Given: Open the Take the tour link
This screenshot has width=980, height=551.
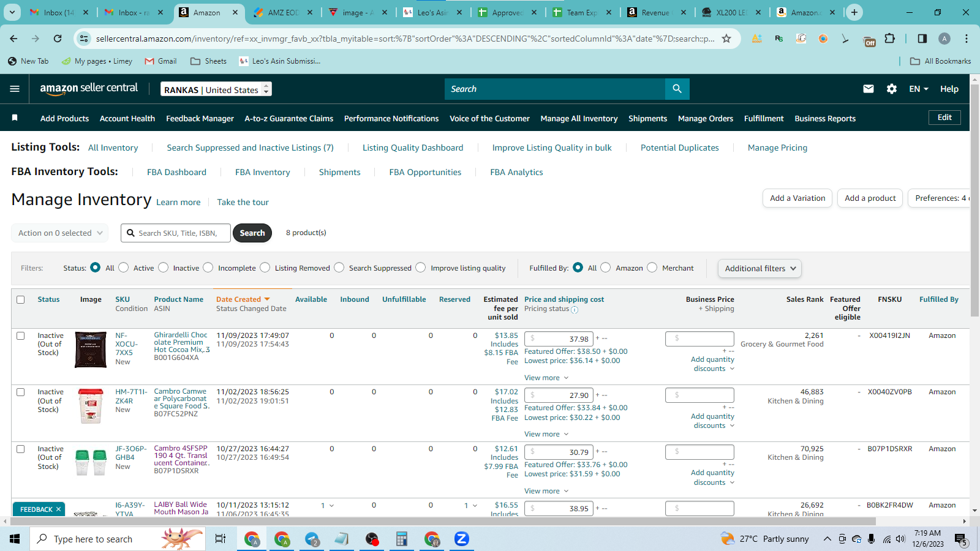Looking at the screenshot, I should (x=243, y=202).
